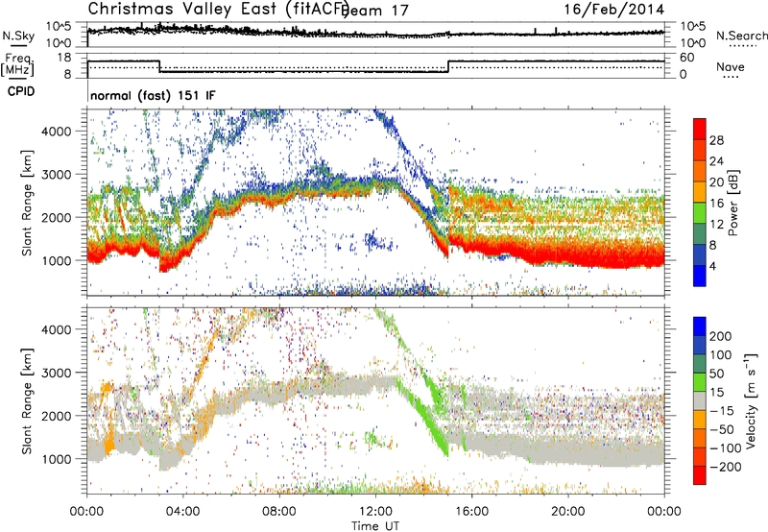
Task: Click the power panel 'Slant Range [km]' label
Action: [27, 203]
